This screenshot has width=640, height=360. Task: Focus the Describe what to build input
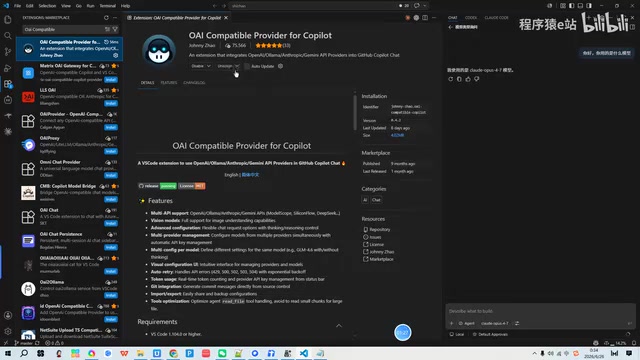coord(539,311)
